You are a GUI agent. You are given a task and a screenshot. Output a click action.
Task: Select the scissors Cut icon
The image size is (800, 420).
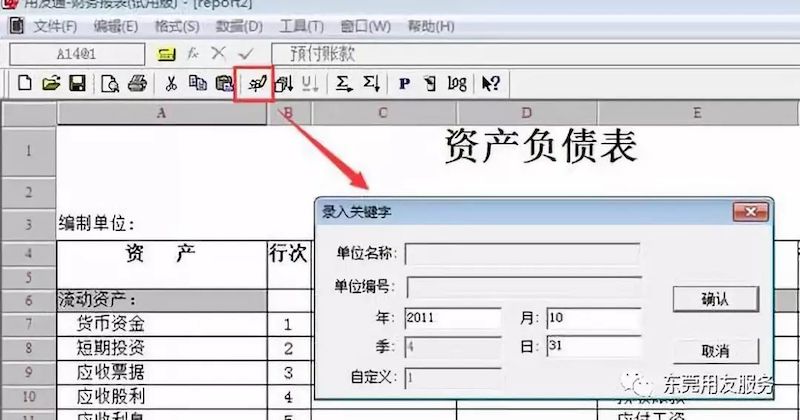172,84
